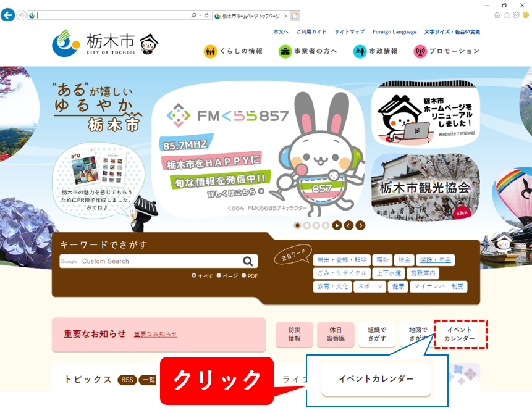Click the aru PR booklet bubble
The image size is (532, 413).
(98, 180)
